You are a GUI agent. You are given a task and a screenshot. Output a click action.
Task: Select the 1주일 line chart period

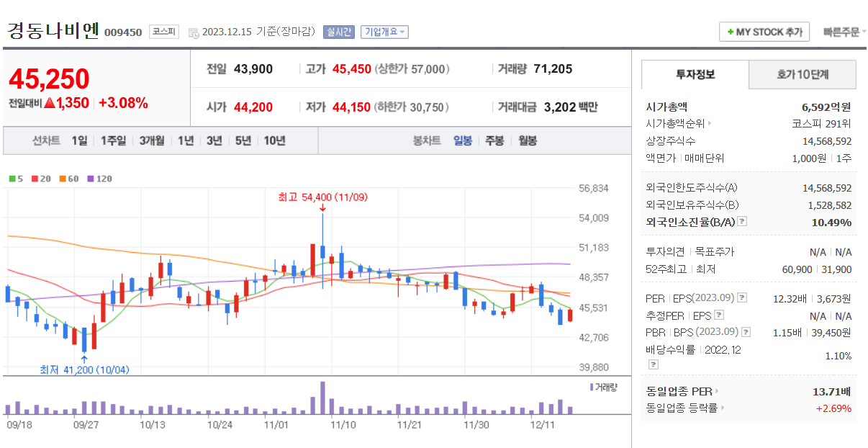pyautogui.click(x=113, y=140)
